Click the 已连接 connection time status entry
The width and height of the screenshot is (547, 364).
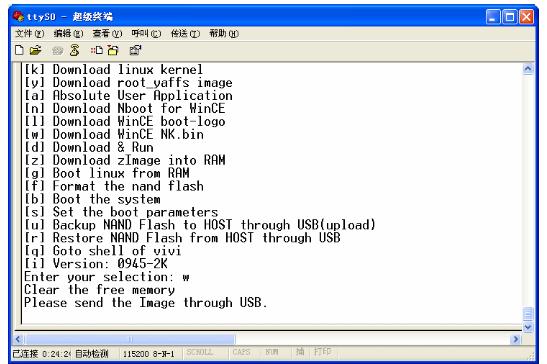click(x=42, y=354)
